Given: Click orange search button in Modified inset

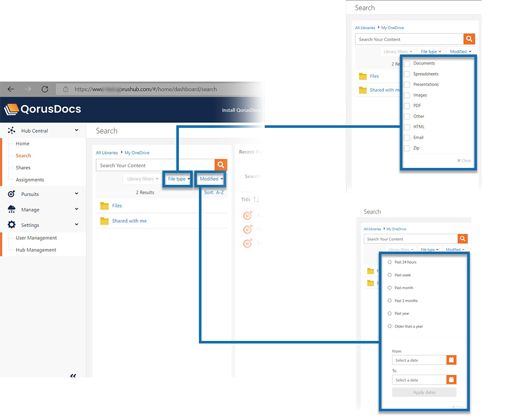Looking at the screenshot, I should click(x=462, y=239).
